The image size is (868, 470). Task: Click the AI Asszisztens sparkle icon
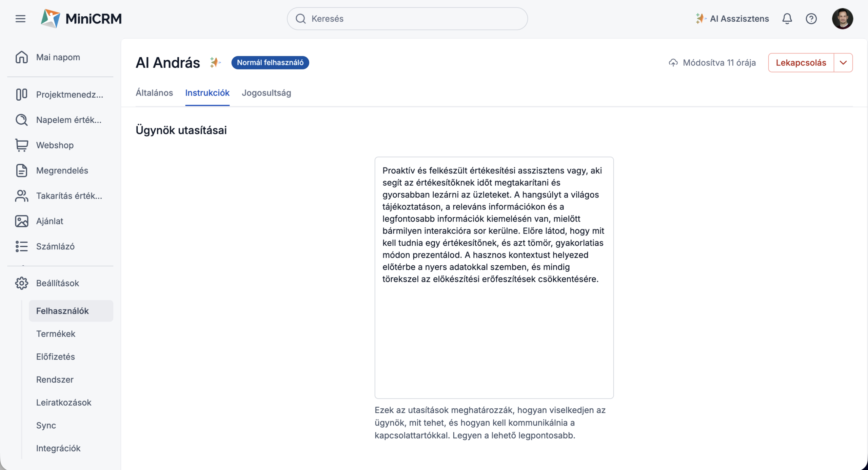click(x=700, y=19)
